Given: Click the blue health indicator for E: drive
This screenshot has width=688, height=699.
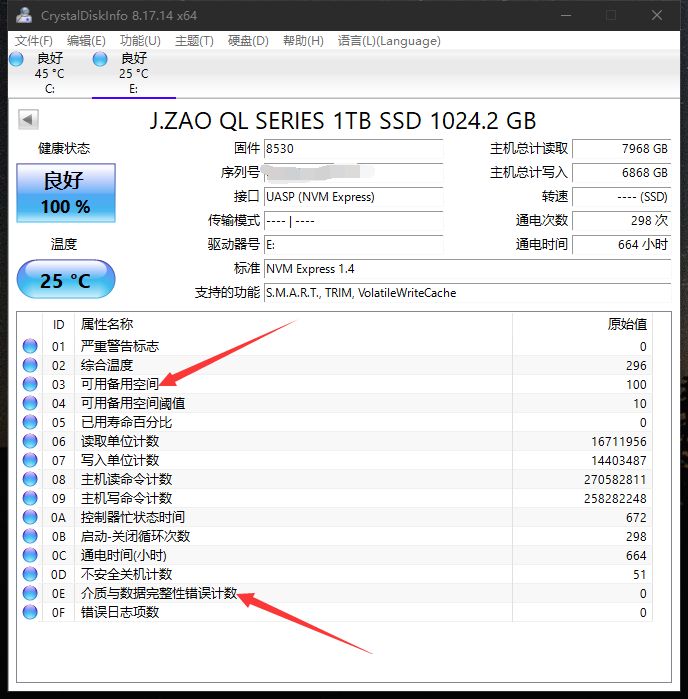Looking at the screenshot, I should [x=100, y=59].
